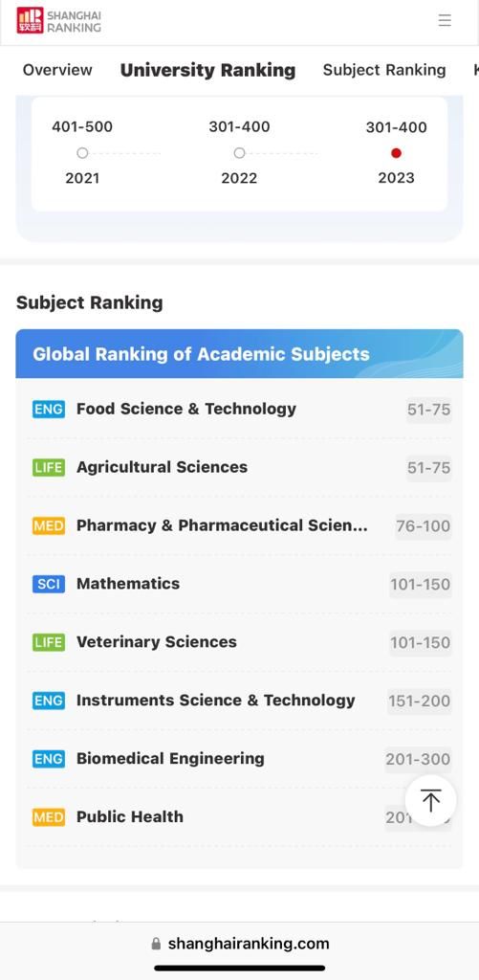The image size is (479, 980).
Task: Tap the ShanghaiRanking logo
Action: point(58,21)
